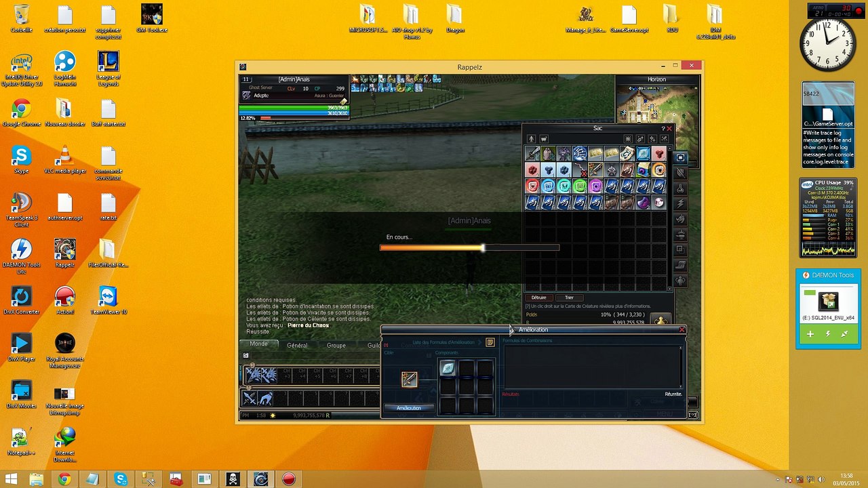Click the add image plus button in DAEMON Tools gadget
The height and width of the screenshot is (488, 868).
click(810, 334)
